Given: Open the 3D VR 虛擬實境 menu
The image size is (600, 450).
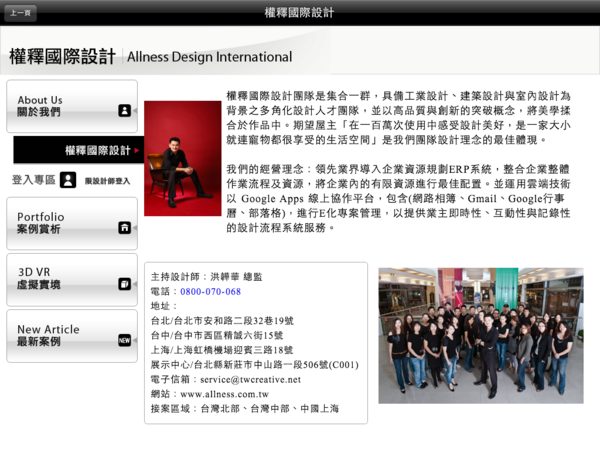Looking at the screenshot, I should (72, 280).
